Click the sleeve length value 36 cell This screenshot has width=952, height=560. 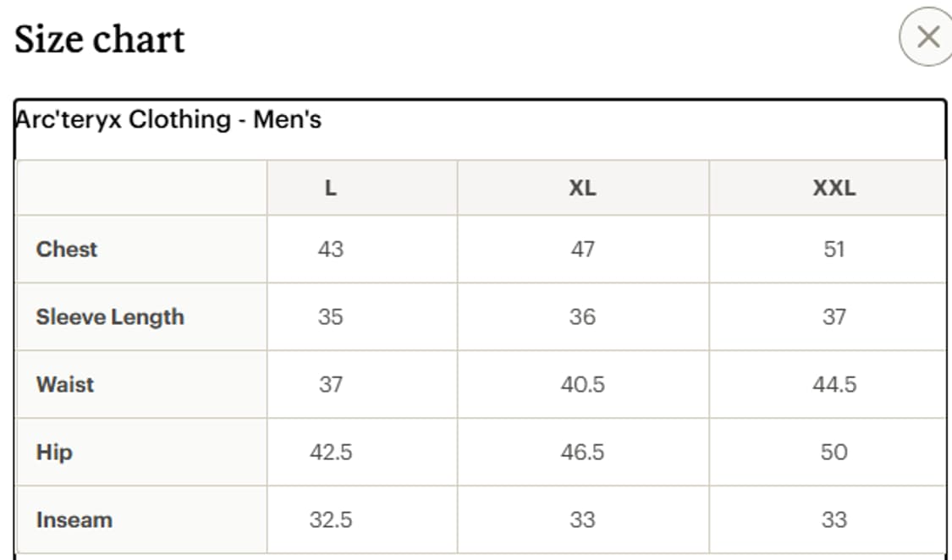coord(582,316)
